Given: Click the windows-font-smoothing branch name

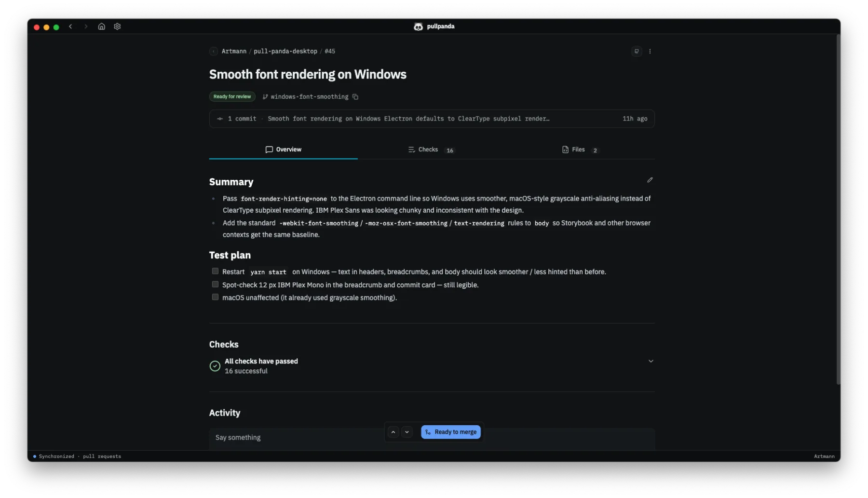Looking at the screenshot, I should pos(310,97).
